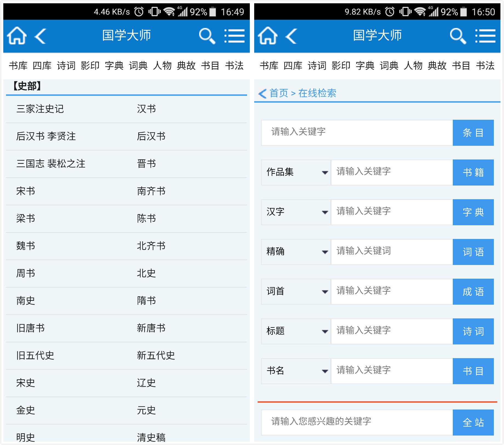Expand the 作品集 dropdown
Viewport: 504px width, 445px height.
pyautogui.click(x=296, y=172)
